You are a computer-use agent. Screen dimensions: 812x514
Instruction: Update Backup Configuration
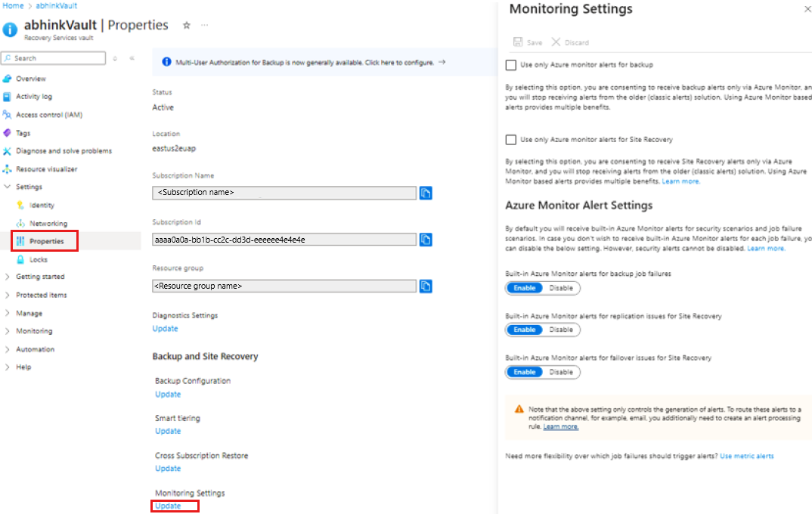point(168,395)
